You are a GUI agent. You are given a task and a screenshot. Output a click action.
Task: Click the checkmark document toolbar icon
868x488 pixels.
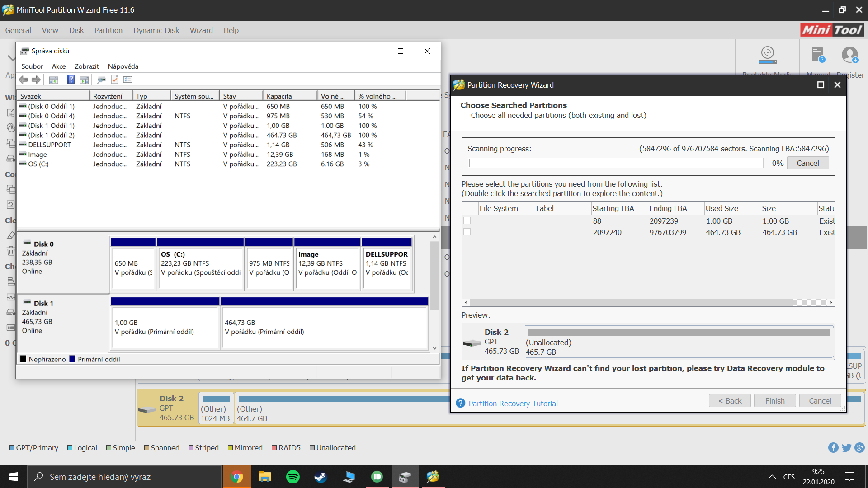[115, 80]
